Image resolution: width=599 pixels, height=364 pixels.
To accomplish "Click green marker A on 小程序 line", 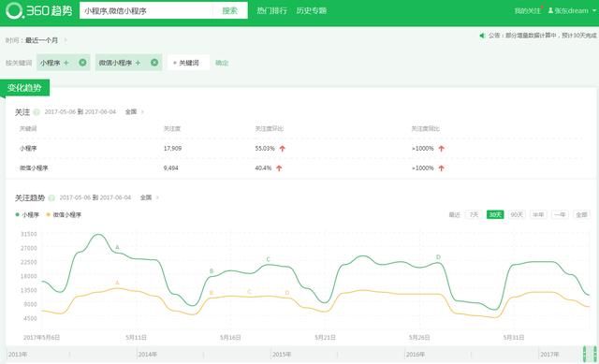I will [x=117, y=247].
